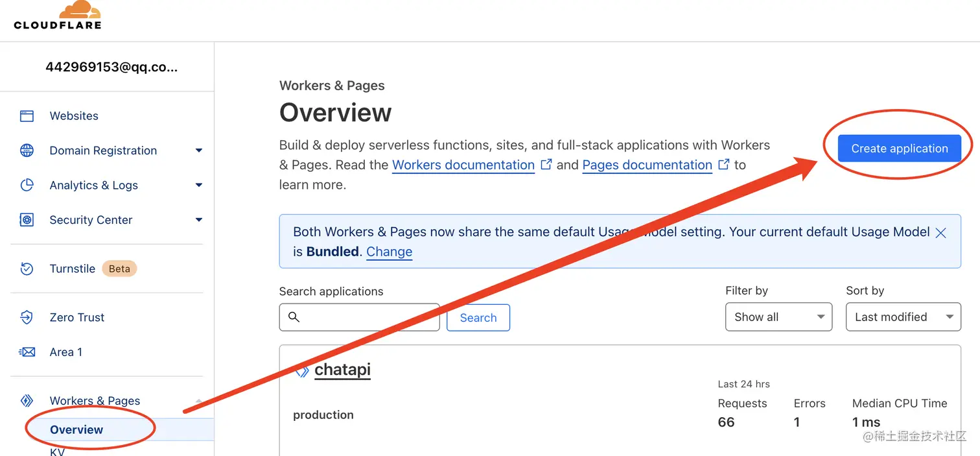Click the Create application button

click(899, 149)
